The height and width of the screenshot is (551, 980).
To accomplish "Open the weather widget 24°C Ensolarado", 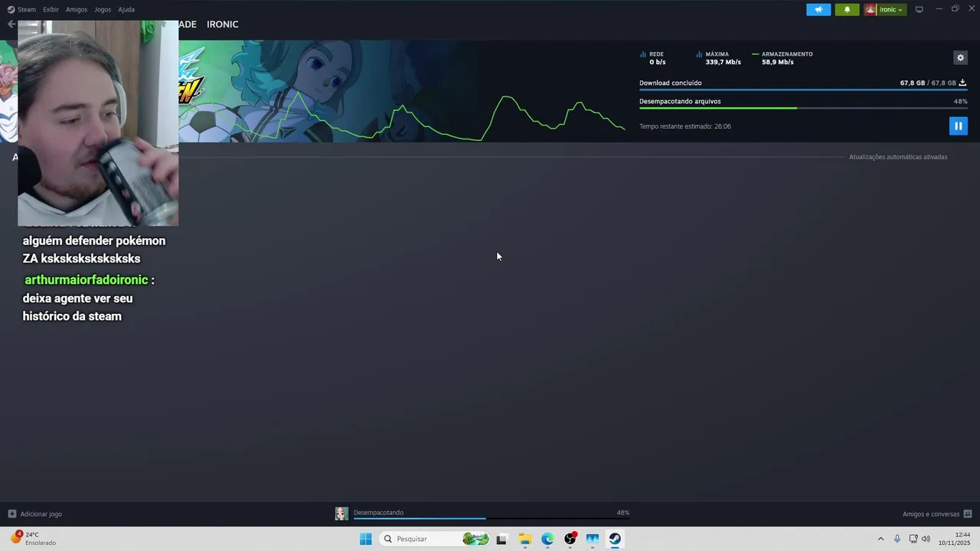I will 34,539.
